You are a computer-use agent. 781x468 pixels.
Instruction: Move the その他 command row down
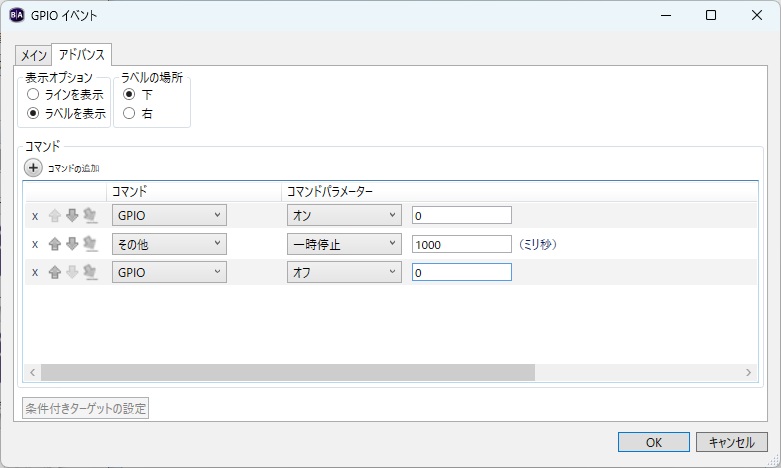[x=72, y=244]
